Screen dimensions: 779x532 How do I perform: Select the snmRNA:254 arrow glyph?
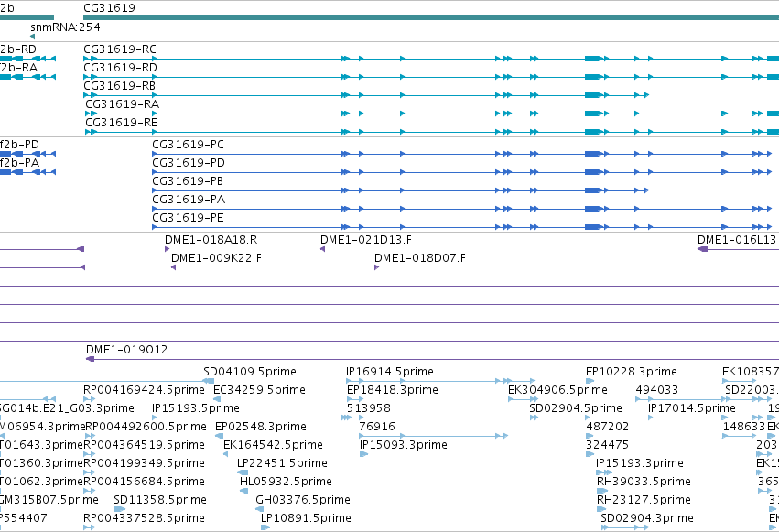pos(32,37)
